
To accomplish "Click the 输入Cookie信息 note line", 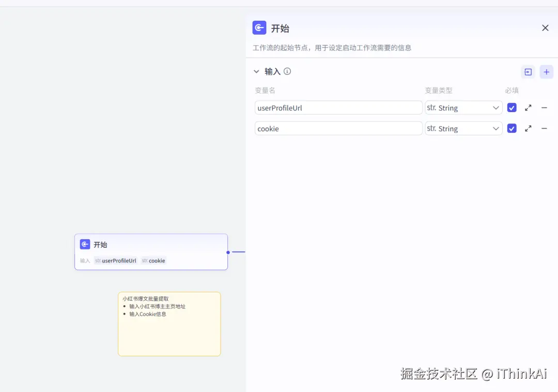I will [x=148, y=314].
